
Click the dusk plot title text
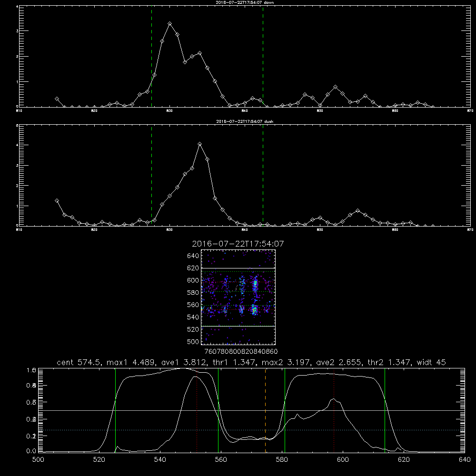(x=245, y=121)
